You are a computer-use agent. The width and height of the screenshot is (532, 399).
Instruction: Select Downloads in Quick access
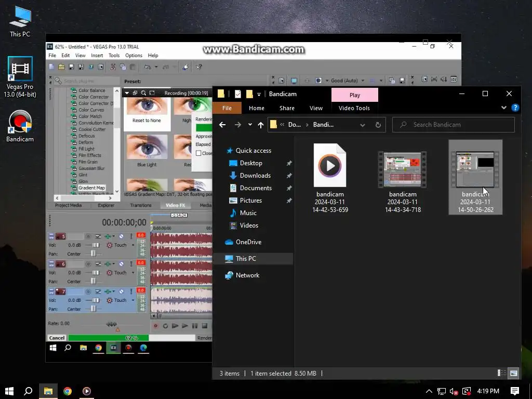pos(255,176)
